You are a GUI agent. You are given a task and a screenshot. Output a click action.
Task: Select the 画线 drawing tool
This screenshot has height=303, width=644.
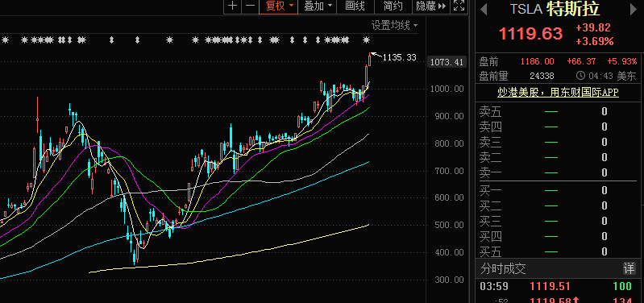355,6
